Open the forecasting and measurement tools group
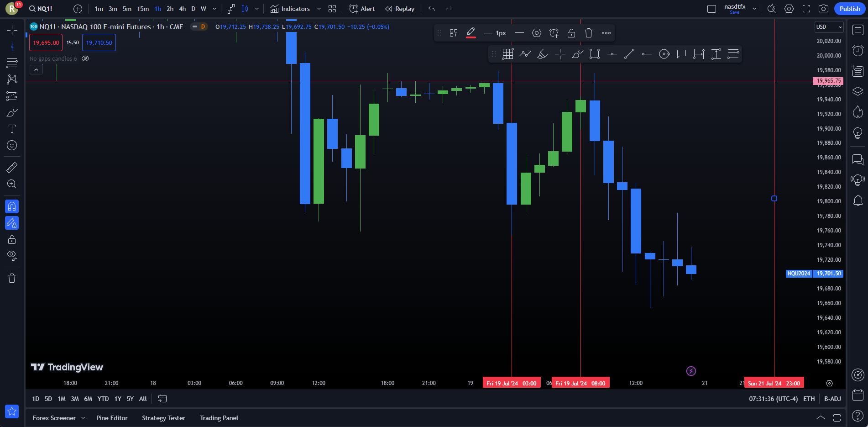The image size is (868, 427). click(12, 96)
